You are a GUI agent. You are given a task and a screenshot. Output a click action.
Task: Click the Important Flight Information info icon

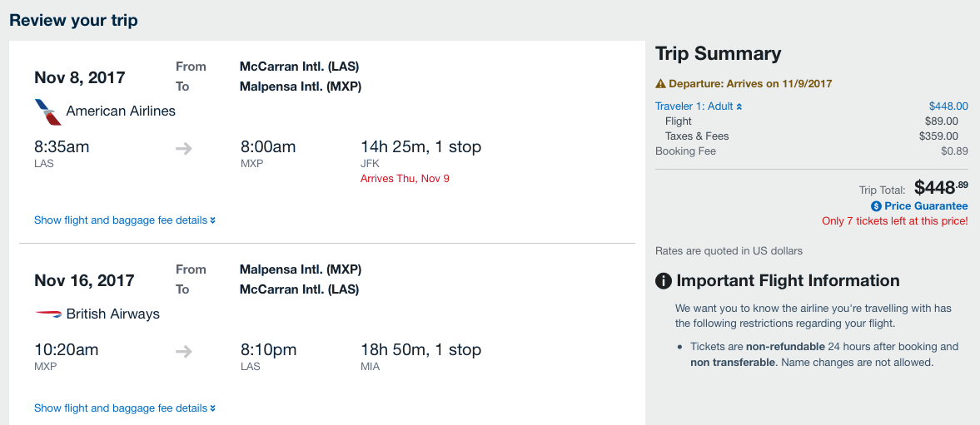click(663, 281)
